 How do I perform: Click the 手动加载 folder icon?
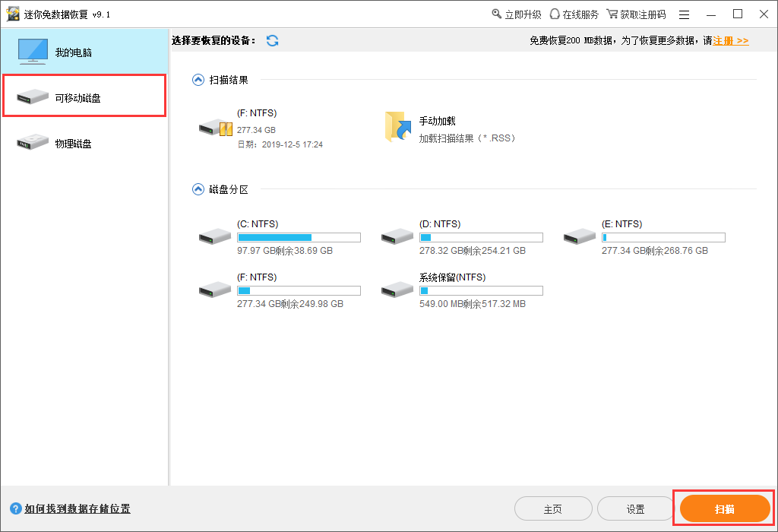(398, 127)
